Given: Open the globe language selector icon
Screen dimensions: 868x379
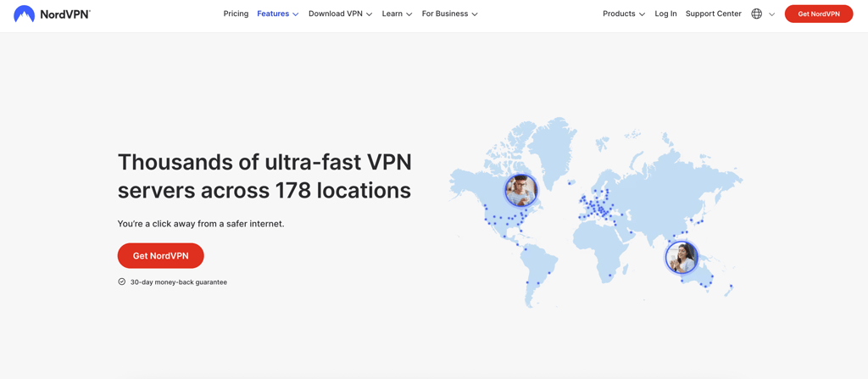Looking at the screenshot, I should (756, 14).
